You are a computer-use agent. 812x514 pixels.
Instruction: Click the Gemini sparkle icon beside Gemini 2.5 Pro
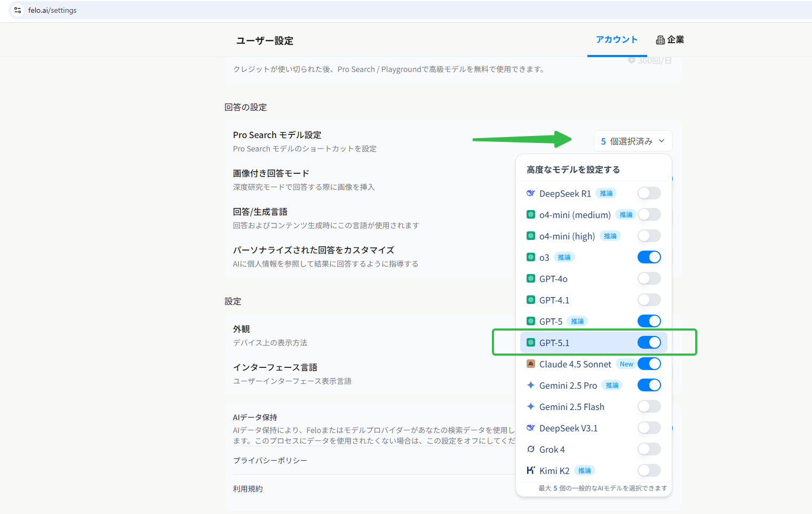(531, 385)
